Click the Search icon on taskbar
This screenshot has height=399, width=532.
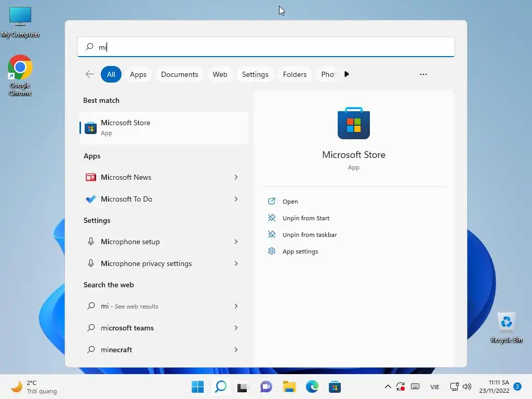coord(221,387)
